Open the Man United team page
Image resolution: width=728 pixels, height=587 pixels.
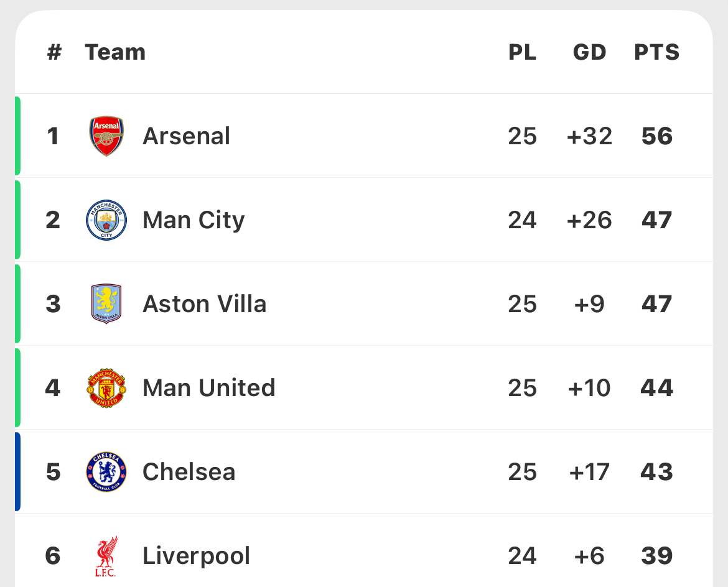[208, 388]
